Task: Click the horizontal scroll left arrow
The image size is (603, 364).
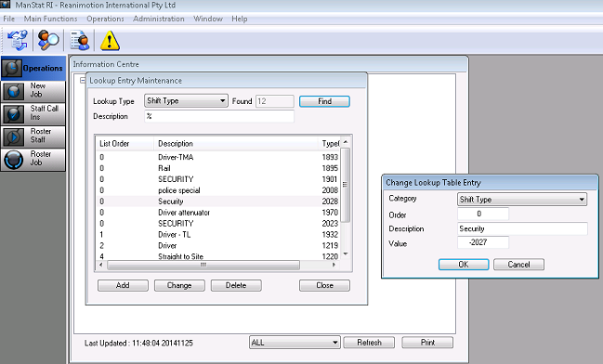Action: [100, 265]
